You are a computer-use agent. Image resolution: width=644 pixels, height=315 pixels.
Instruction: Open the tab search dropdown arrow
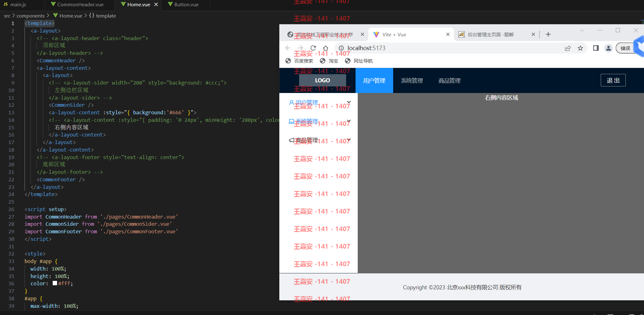(582, 30)
